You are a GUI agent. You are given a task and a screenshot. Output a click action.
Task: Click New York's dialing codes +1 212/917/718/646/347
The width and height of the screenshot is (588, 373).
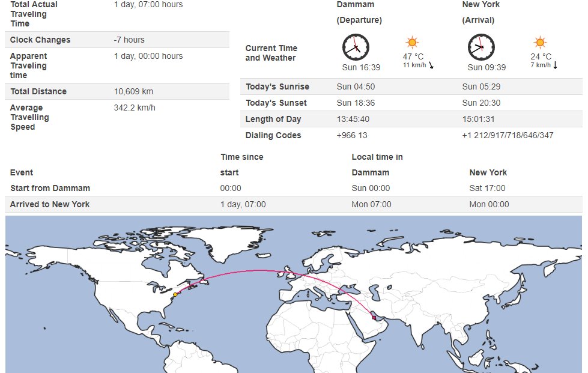508,135
